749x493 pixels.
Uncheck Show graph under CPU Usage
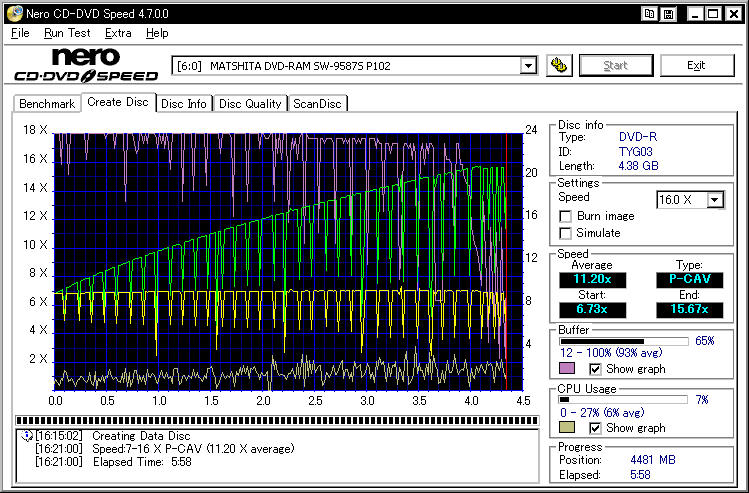tap(595, 428)
